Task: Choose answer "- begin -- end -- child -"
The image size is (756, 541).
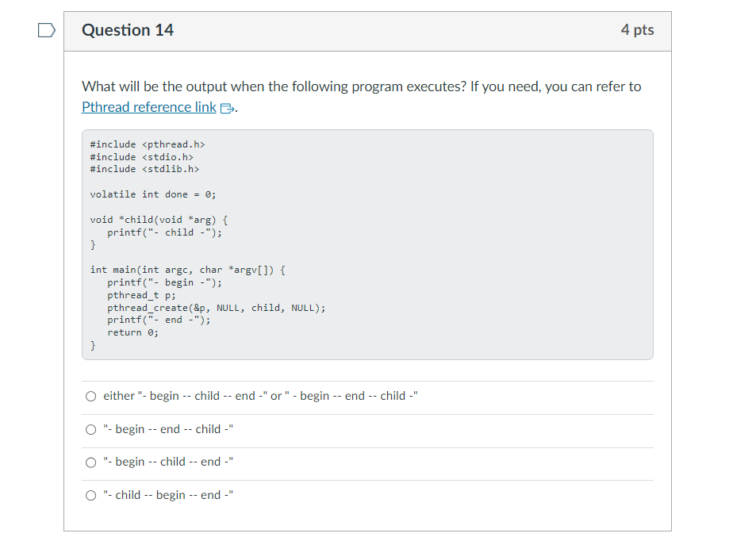Action: tap(90, 430)
